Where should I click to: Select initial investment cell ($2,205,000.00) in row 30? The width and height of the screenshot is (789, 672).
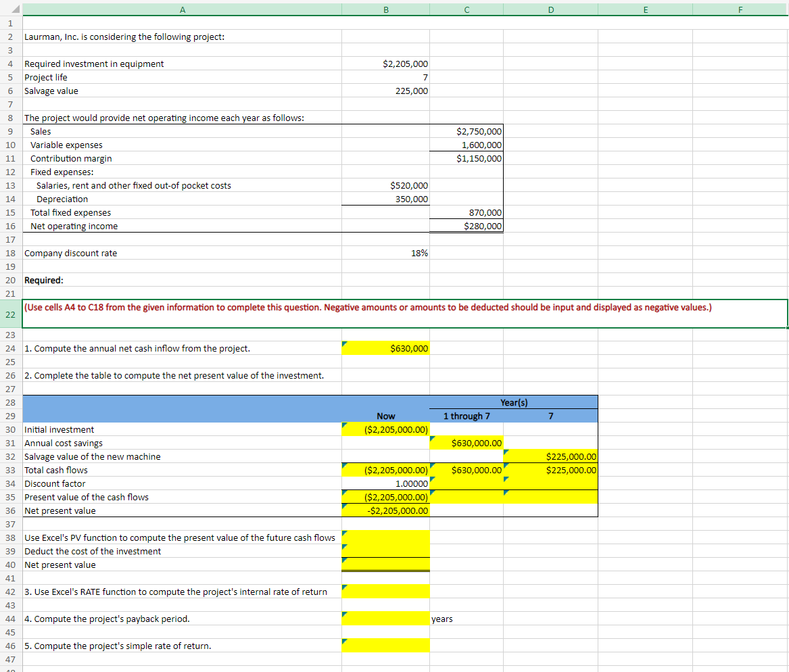coord(385,429)
